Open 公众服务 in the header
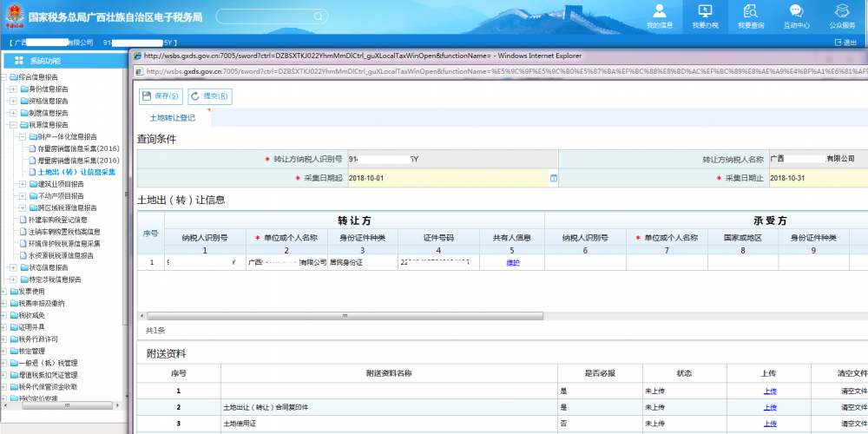 (x=842, y=16)
